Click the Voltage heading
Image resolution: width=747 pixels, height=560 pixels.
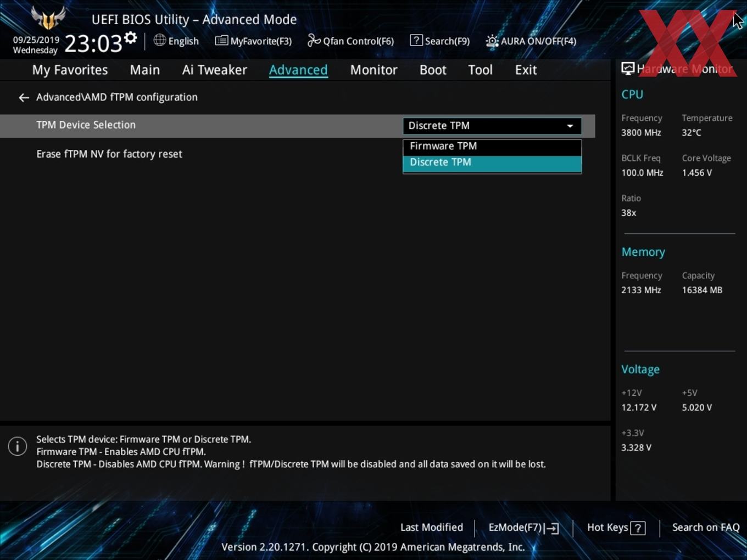click(640, 369)
